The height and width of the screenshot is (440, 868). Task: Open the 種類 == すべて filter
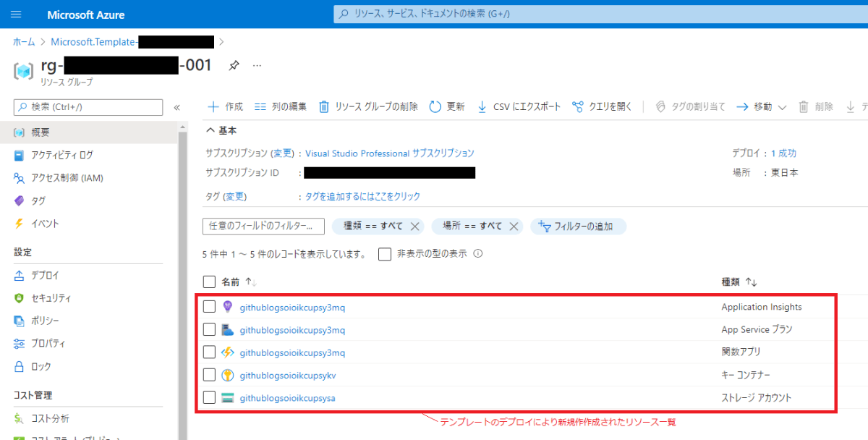click(x=373, y=226)
